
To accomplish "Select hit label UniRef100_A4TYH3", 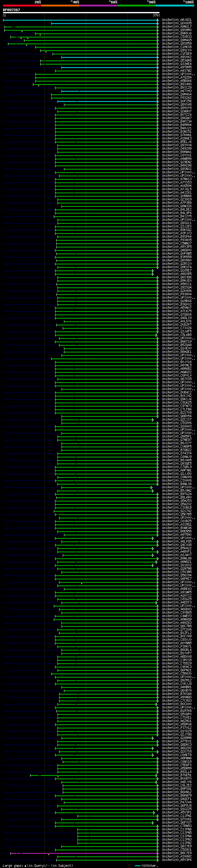I will (177, 91).
